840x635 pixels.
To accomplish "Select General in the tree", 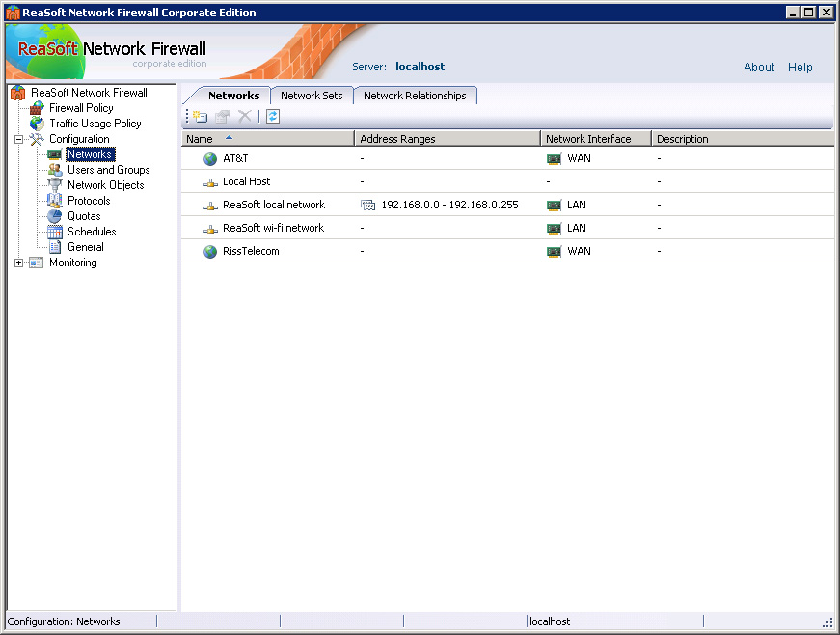I will coord(86,247).
